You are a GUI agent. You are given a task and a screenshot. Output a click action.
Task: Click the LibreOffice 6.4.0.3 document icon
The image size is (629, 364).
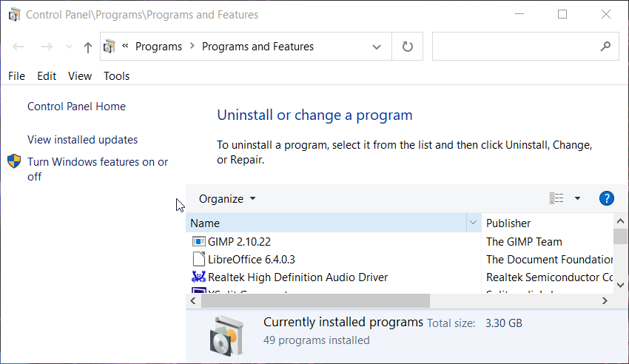(198, 259)
